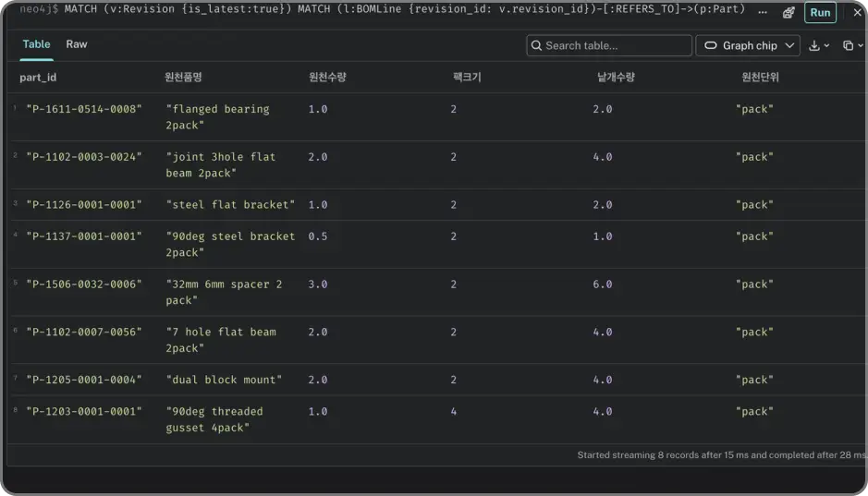This screenshot has height=496, width=868.
Task: Switch to the Raw tab
Action: pos(77,44)
